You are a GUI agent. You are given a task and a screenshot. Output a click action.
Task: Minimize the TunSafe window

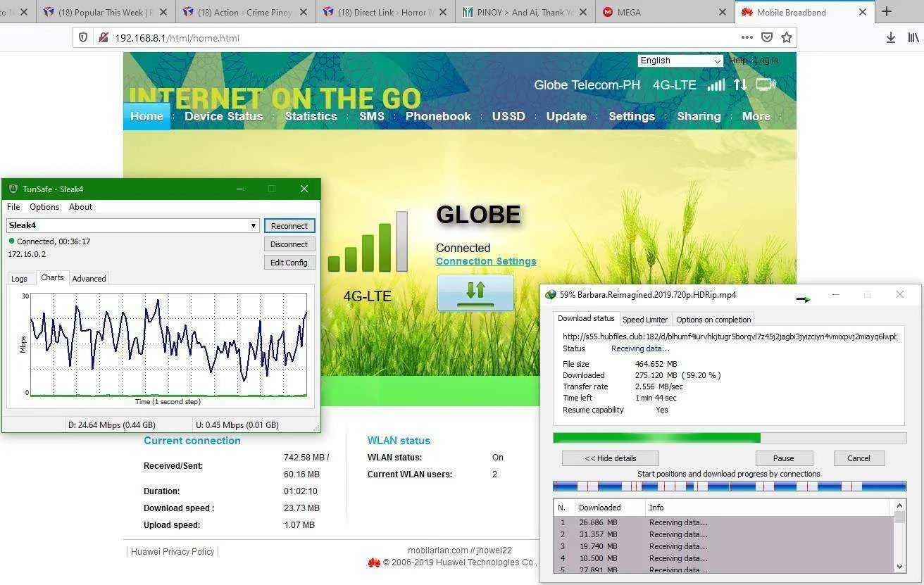[x=240, y=189]
